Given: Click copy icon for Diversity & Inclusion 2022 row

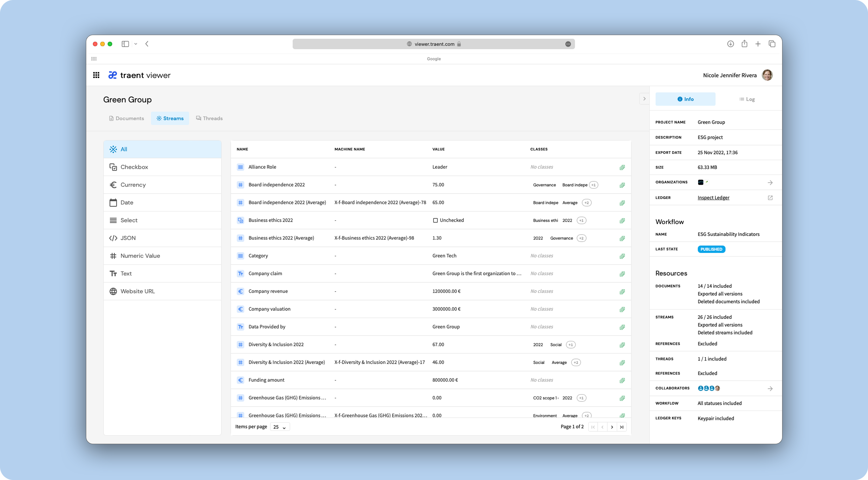Looking at the screenshot, I should tap(622, 345).
